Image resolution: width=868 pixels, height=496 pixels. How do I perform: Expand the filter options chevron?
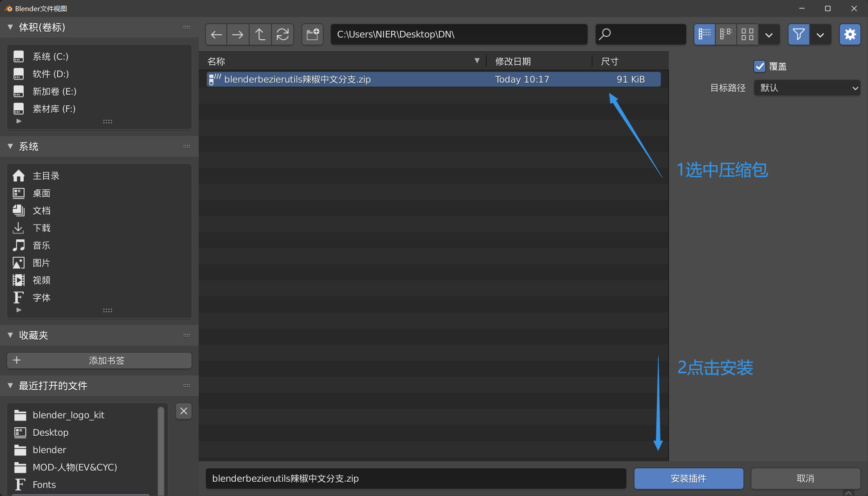pyautogui.click(x=821, y=34)
